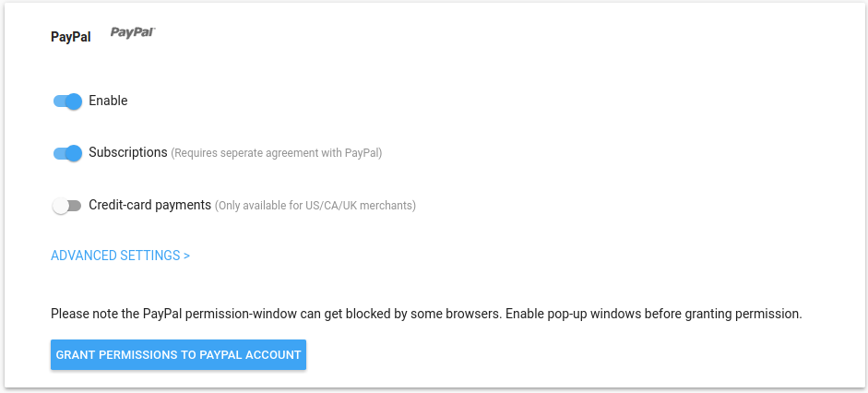Viewport: 868px width, 393px height.
Task: Click the "Enable" label text
Action: click(108, 101)
